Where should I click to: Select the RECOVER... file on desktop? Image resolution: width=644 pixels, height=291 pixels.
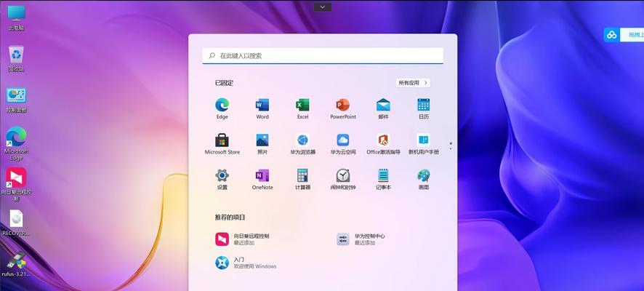pos(16,223)
